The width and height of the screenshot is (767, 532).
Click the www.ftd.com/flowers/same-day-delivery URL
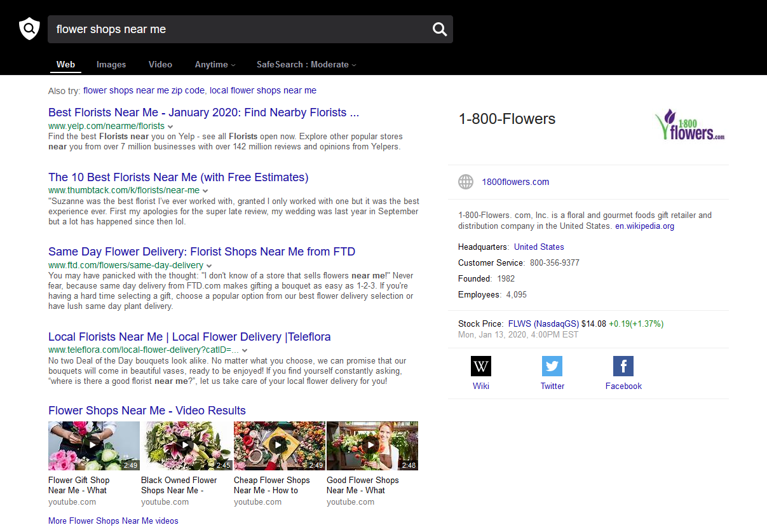[x=126, y=265]
